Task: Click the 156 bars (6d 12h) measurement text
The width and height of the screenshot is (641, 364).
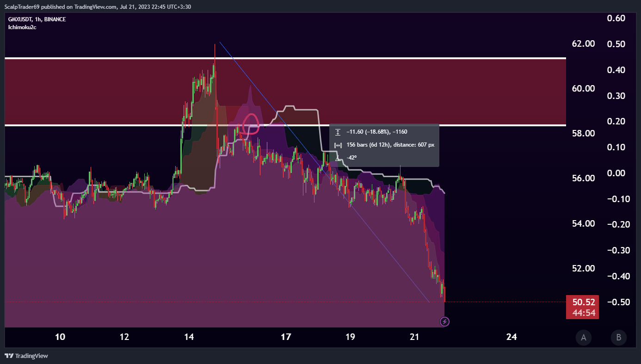Action: click(x=390, y=145)
